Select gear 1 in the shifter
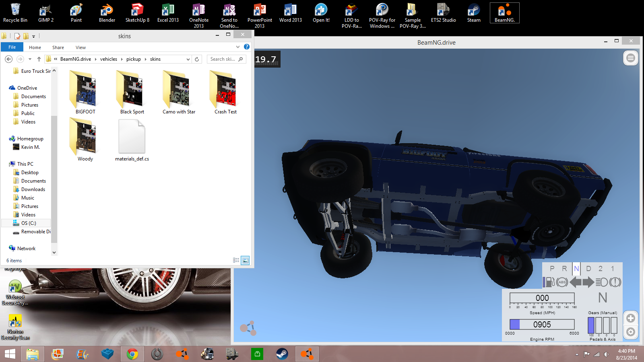This screenshot has width=644, height=362. point(613,269)
